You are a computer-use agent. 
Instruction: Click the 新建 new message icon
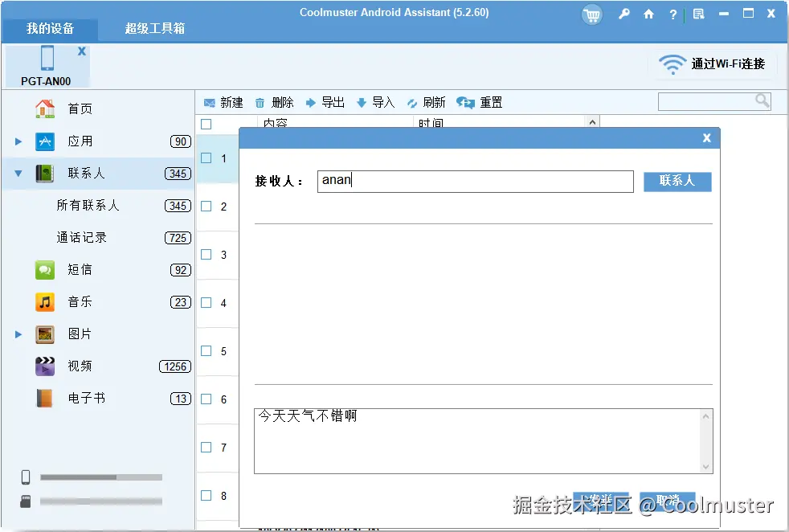210,103
